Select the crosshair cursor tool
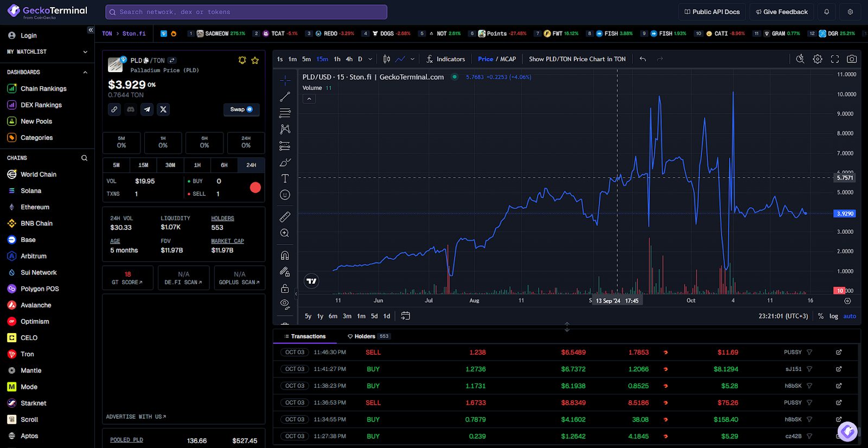 tap(285, 81)
